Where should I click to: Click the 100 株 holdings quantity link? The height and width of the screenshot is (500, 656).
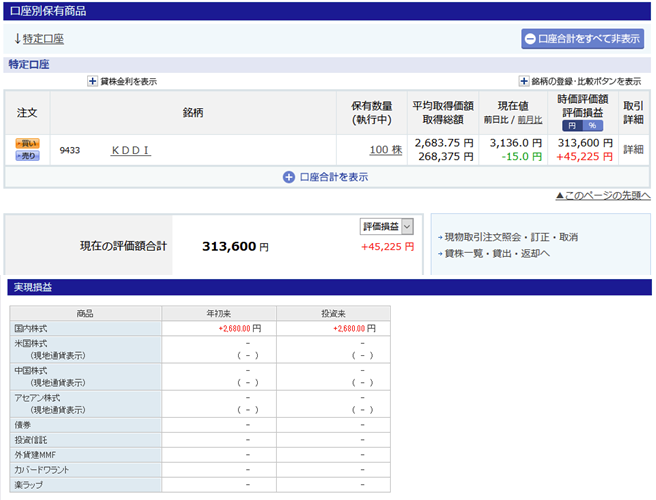[385, 150]
